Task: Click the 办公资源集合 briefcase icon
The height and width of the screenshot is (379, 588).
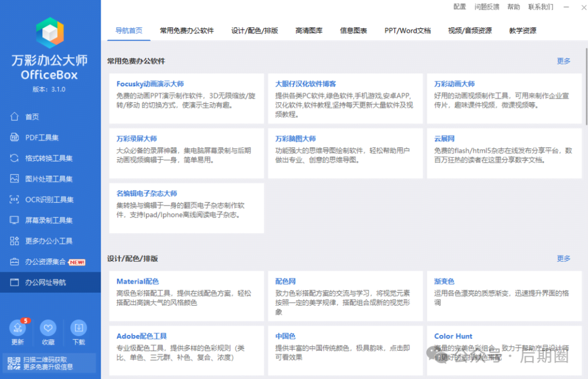Action: point(14,262)
